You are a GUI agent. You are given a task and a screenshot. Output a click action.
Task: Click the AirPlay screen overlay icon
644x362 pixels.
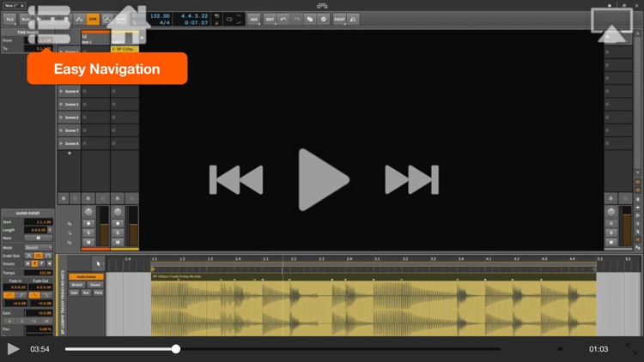coord(611,25)
